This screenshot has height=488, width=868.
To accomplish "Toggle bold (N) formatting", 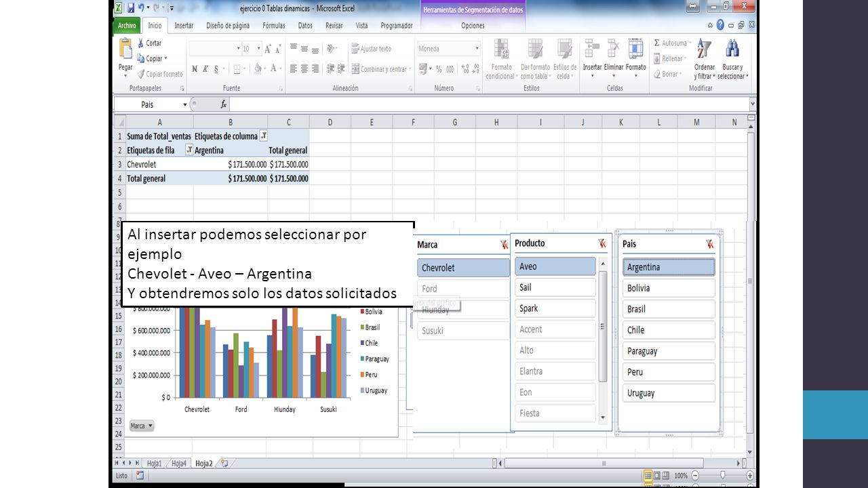I will (x=195, y=68).
